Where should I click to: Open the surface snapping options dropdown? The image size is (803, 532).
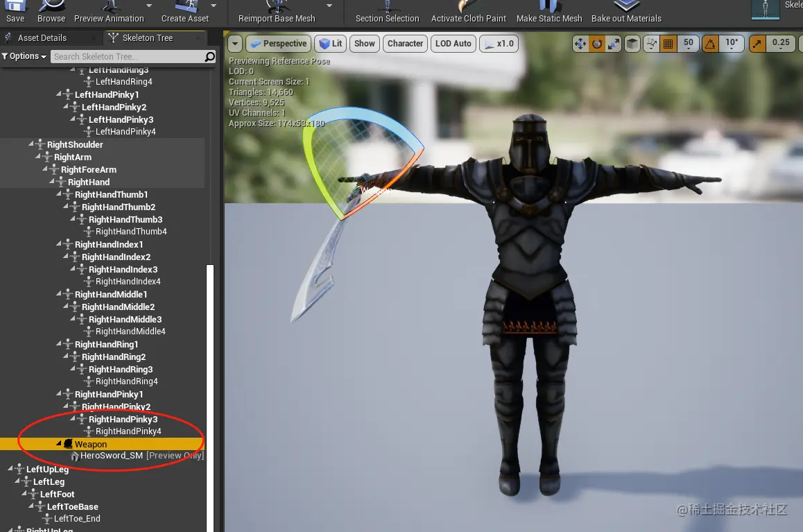tap(651, 44)
